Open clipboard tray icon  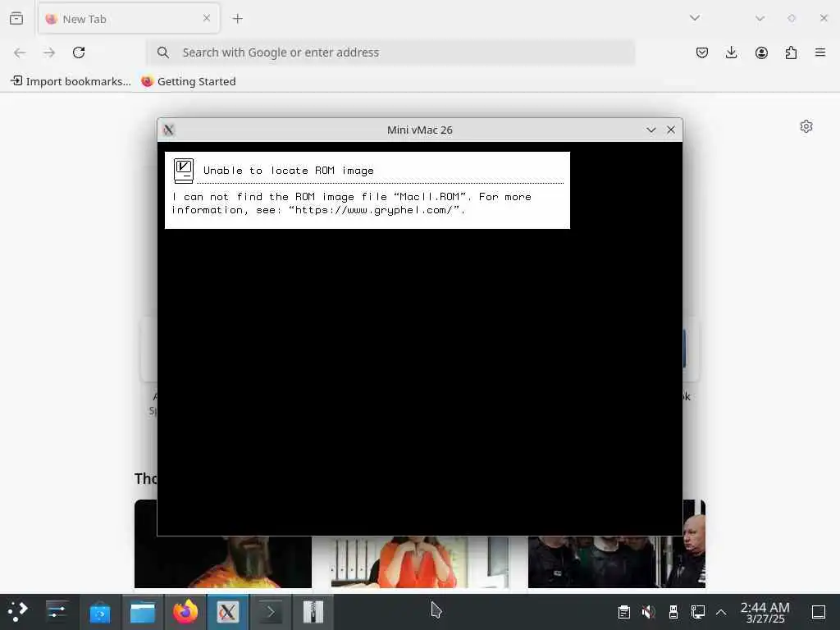(x=623, y=612)
